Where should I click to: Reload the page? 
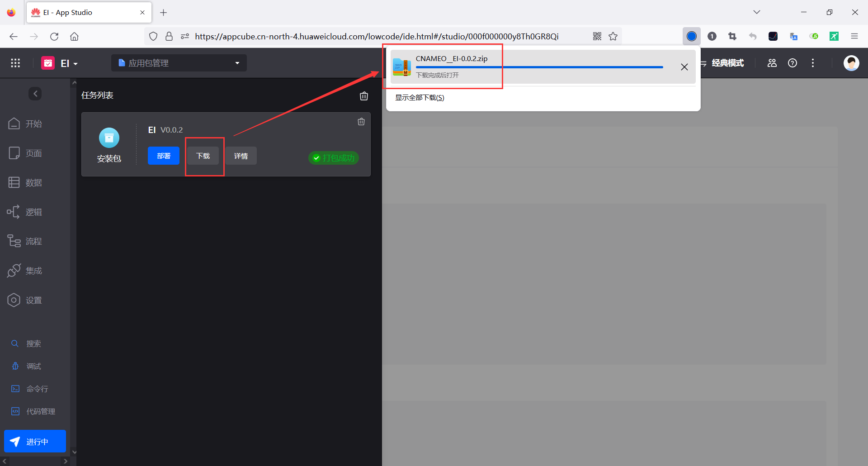coord(54,36)
